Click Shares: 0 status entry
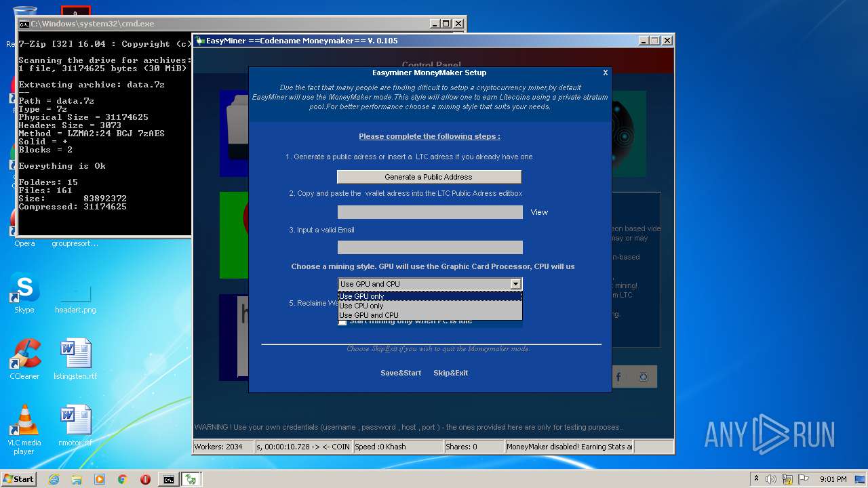 click(473, 447)
